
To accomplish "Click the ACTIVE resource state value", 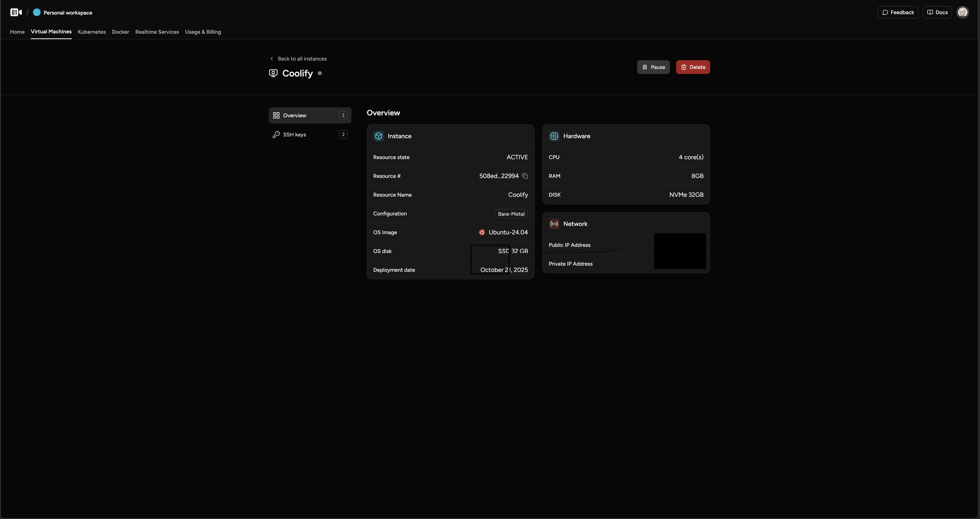I will tap(517, 157).
